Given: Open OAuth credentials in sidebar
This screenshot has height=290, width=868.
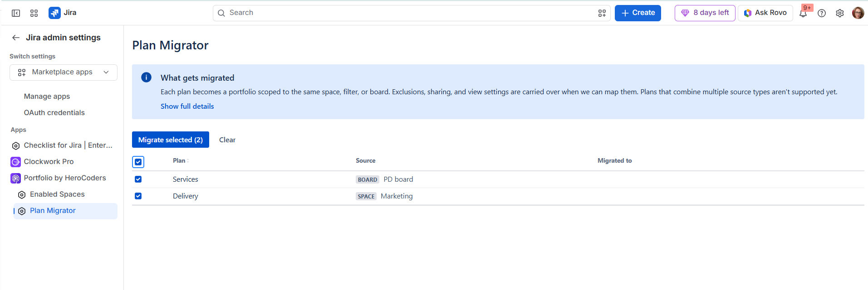Looking at the screenshot, I should [54, 113].
